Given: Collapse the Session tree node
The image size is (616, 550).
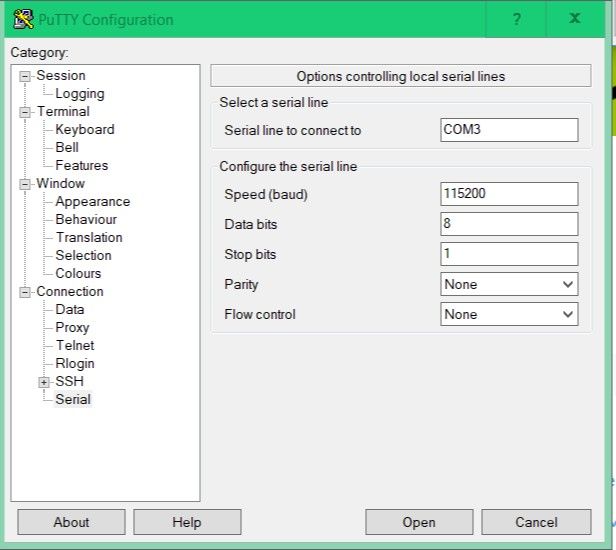Looking at the screenshot, I should tap(25, 76).
